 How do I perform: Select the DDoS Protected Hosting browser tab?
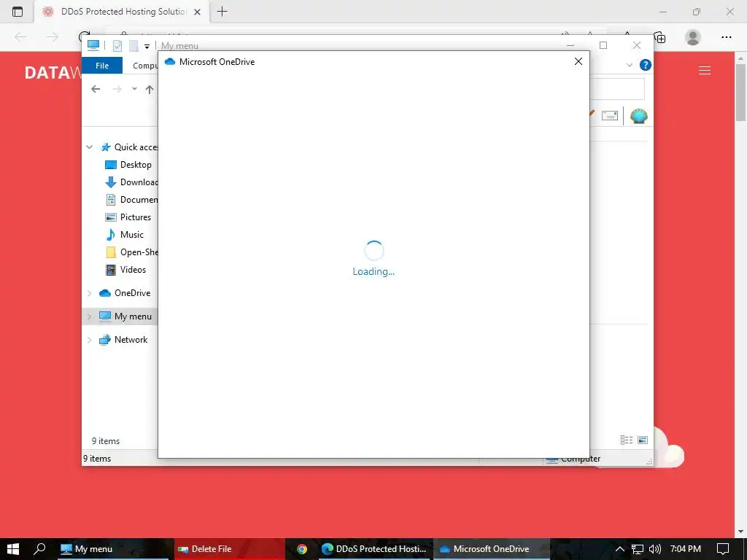click(x=122, y=12)
